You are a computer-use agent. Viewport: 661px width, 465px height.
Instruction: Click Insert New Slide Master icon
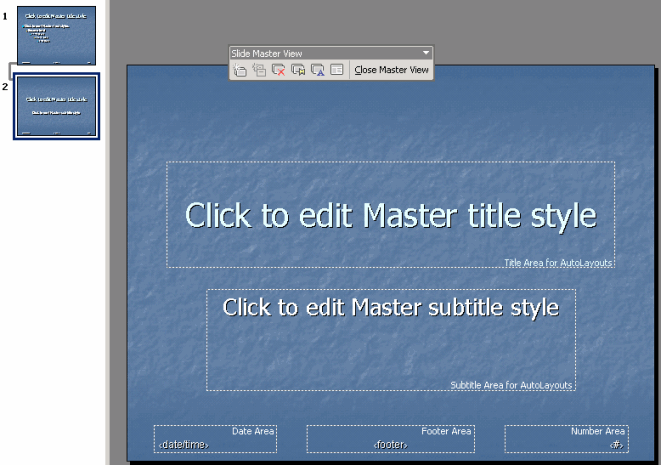(x=240, y=70)
